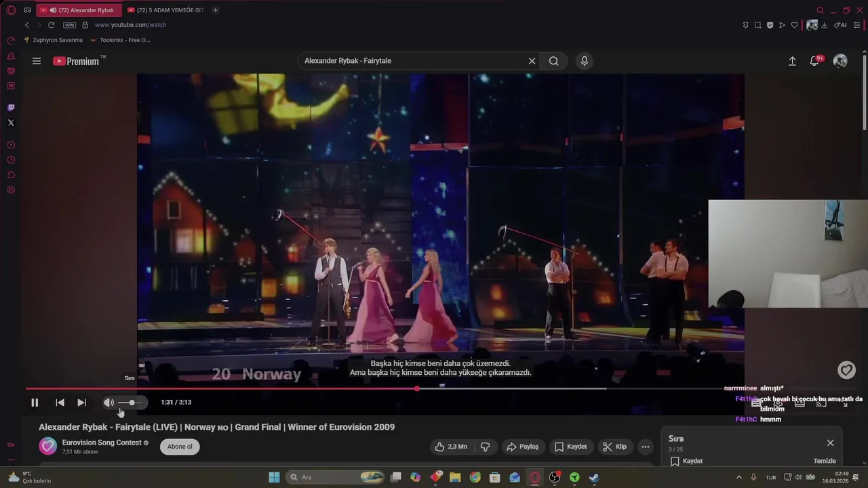Viewport: 868px width, 488px height.
Task: Clear the queue with Temizle
Action: [x=825, y=461]
